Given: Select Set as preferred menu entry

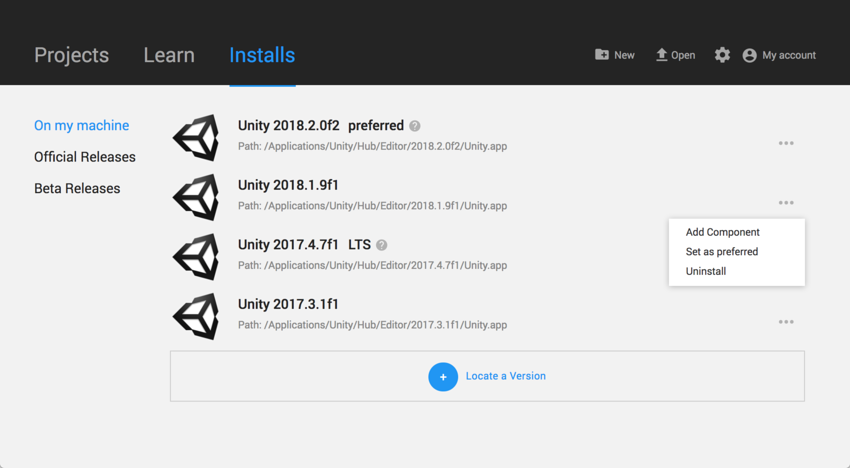Looking at the screenshot, I should (721, 252).
